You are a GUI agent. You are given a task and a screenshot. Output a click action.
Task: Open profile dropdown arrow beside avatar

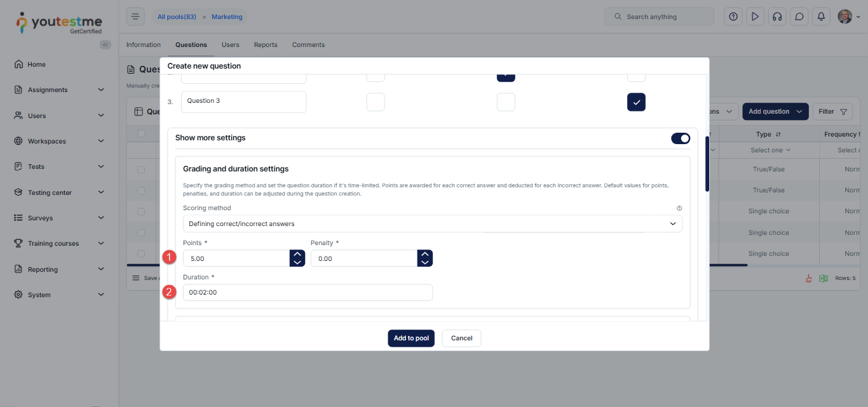pos(858,17)
